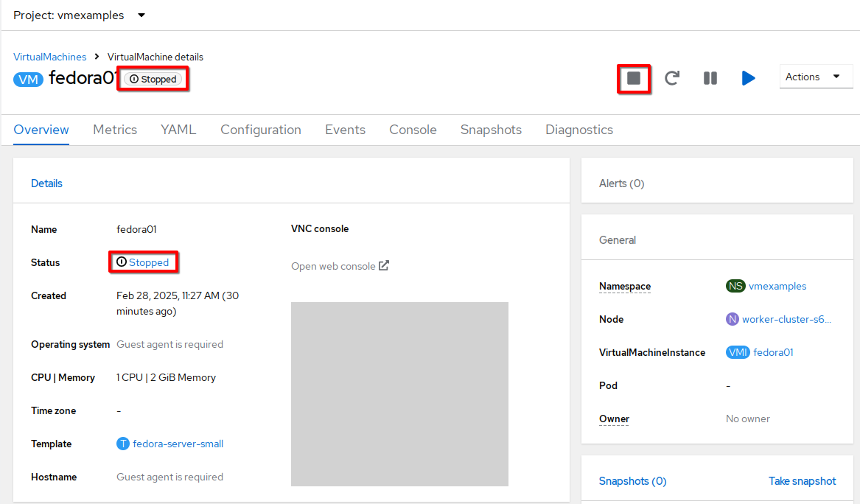Click the Namespace field label
860x504 pixels.
[x=625, y=287]
